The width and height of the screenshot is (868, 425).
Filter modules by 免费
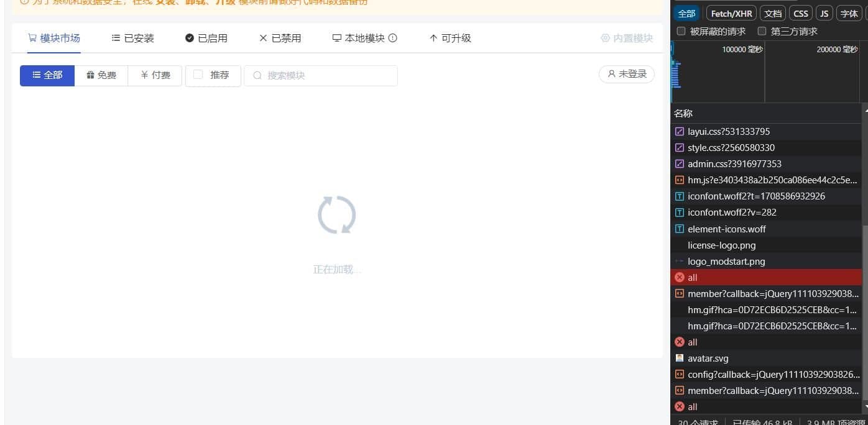(101, 75)
